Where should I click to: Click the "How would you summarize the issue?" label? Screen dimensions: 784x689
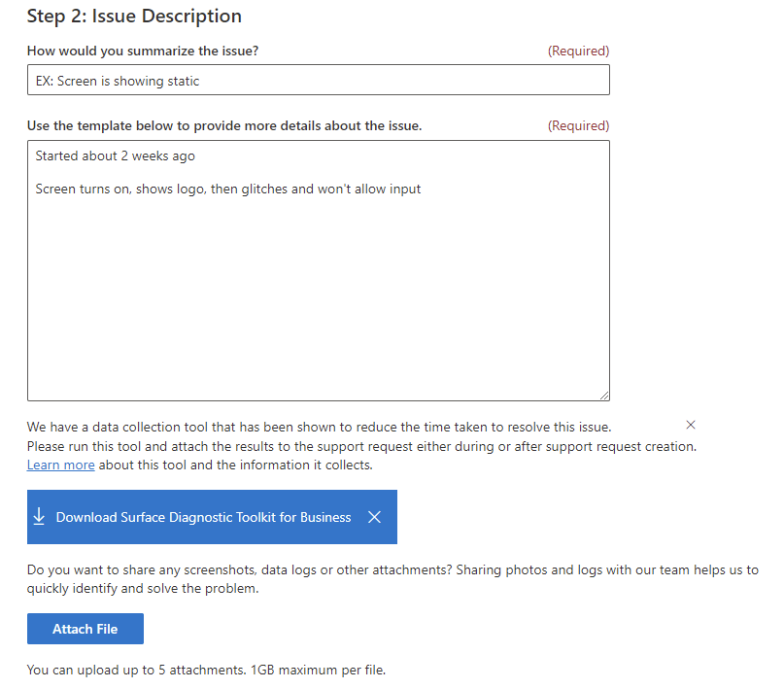coord(143,51)
